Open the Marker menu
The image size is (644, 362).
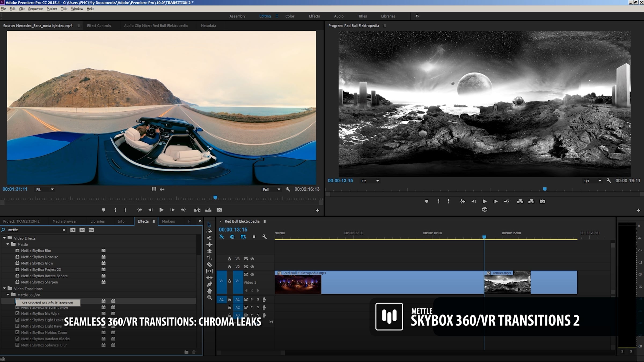pos(52,9)
